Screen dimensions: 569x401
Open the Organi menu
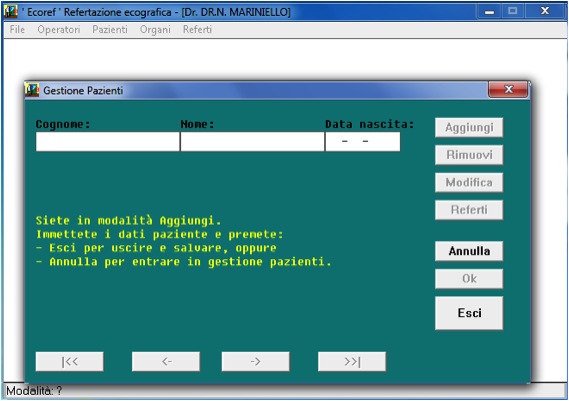pos(155,30)
